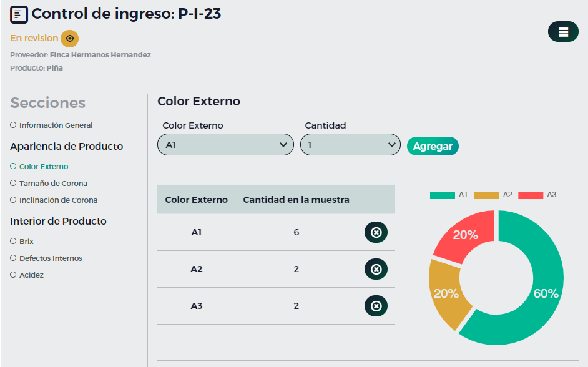Click the Agregar button
Viewport: 588px width, 367px height.
[x=433, y=146]
